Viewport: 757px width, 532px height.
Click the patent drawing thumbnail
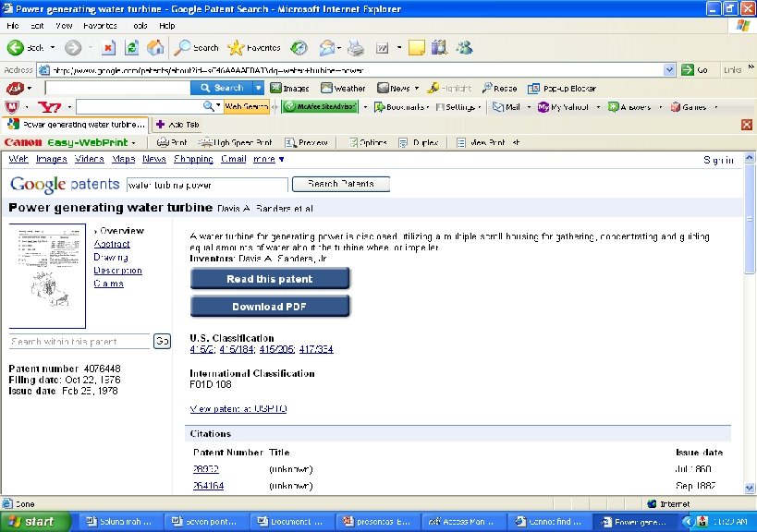click(x=47, y=276)
